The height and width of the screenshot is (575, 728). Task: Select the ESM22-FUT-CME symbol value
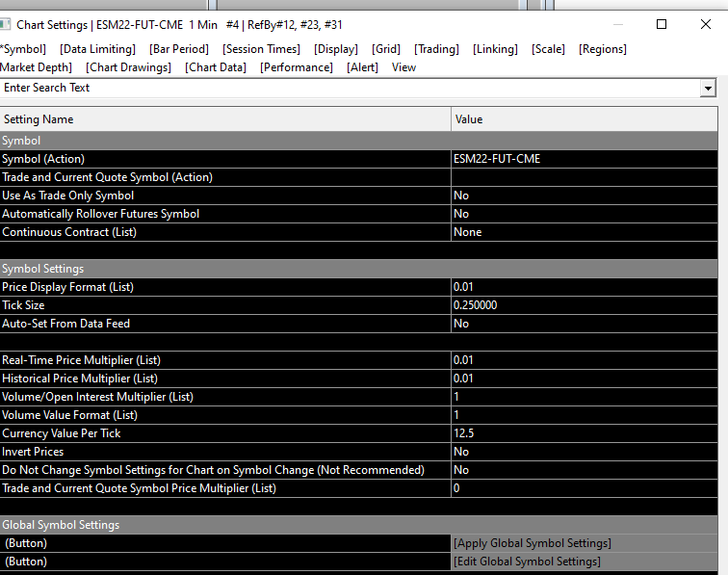click(585, 159)
